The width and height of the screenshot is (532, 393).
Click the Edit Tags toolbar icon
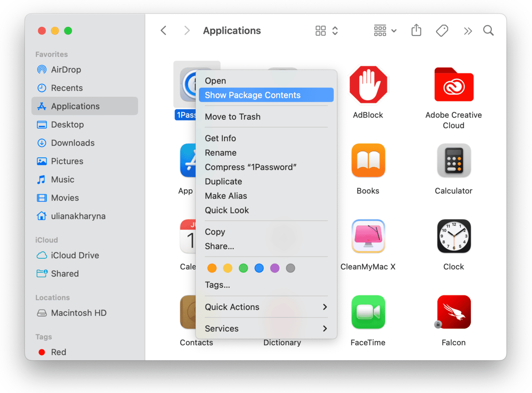(x=442, y=31)
